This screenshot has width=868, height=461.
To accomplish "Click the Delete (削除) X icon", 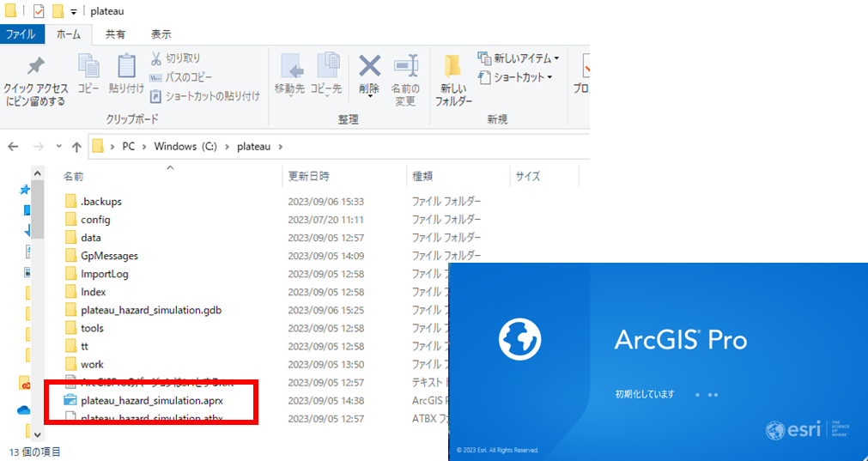I will point(369,67).
